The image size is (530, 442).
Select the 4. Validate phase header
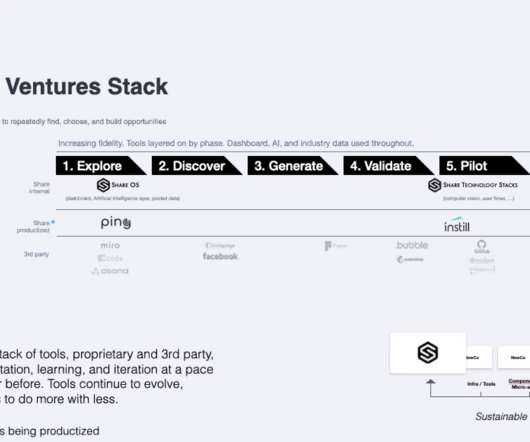(x=388, y=166)
